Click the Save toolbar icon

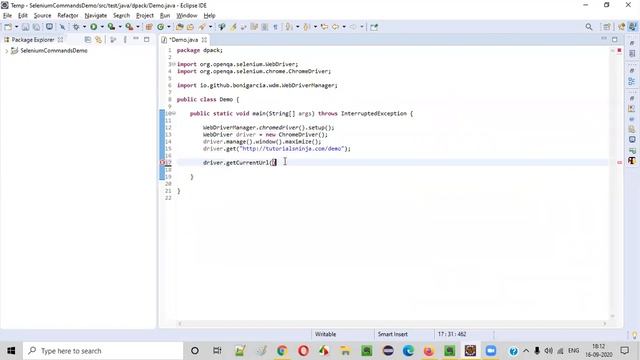click(25, 27)
